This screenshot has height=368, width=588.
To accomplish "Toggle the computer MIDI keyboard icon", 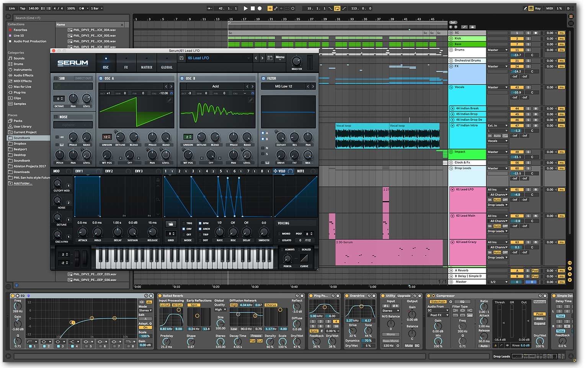I will [x=531, y=8].
